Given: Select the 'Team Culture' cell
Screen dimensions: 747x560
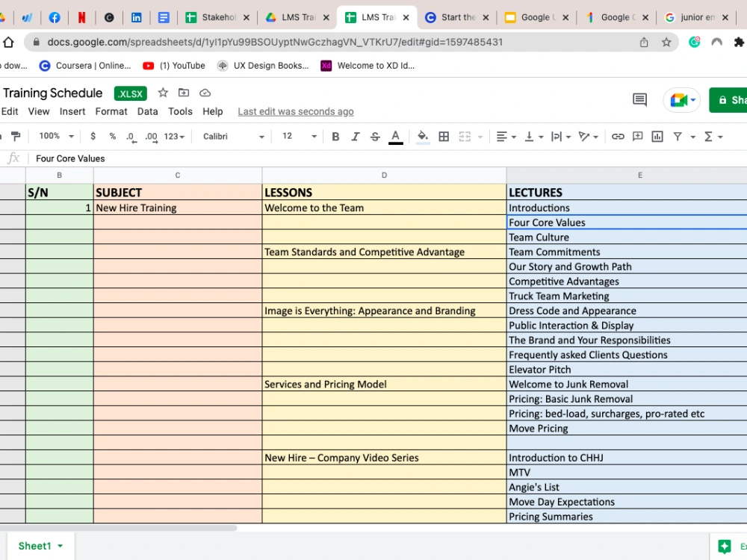Looking at the screenshot, I should 627,237.
